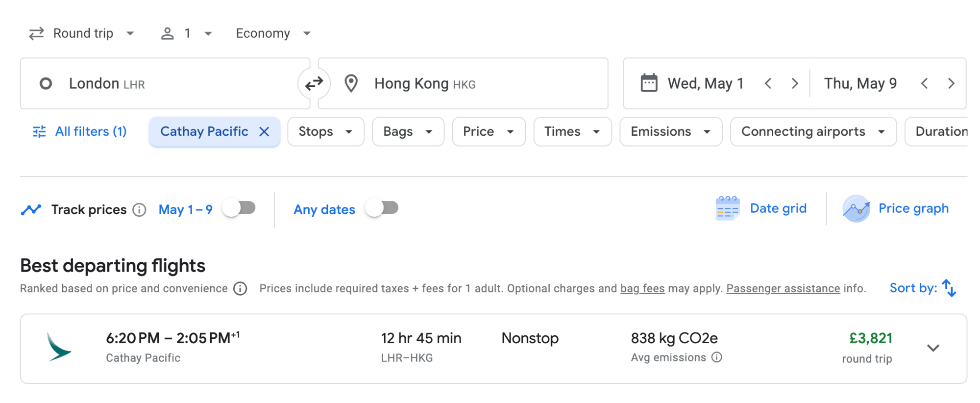Image resolution: width=980 pixels, height=403 pixels.
Task: Open the Stops filter menu
Action: 325,131
